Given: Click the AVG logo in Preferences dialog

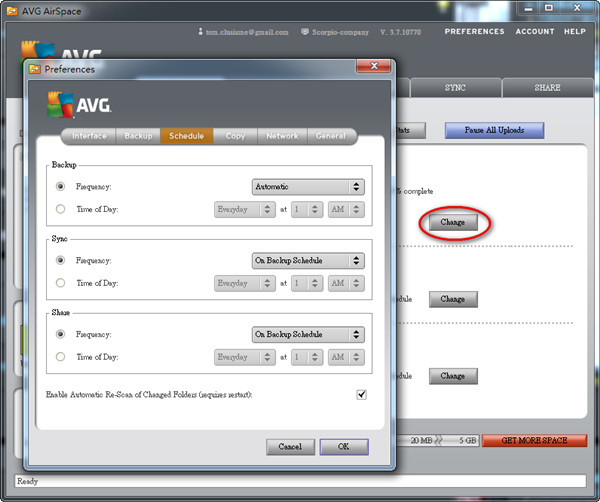Looking at the screenshot, I should (79, 105).
